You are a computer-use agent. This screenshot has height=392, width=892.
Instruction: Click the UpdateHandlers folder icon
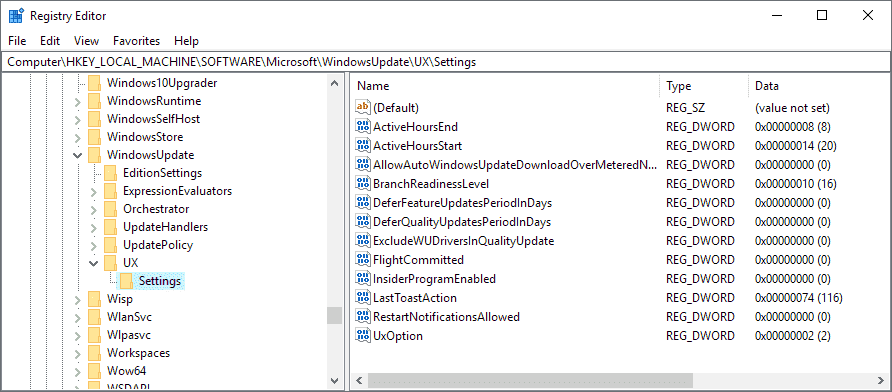[110, 227]
